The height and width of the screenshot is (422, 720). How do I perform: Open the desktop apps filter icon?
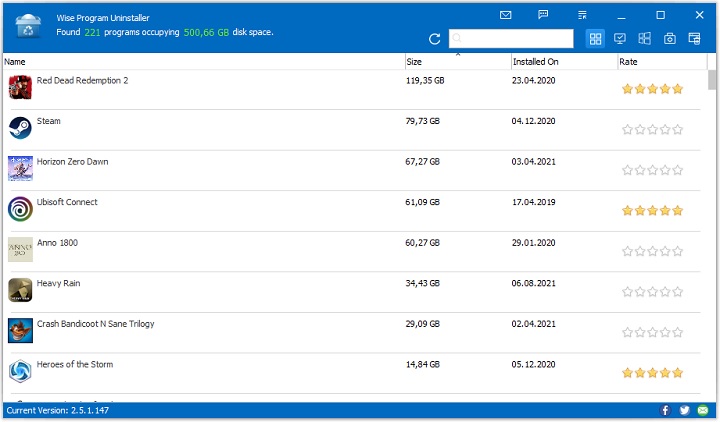620,39
